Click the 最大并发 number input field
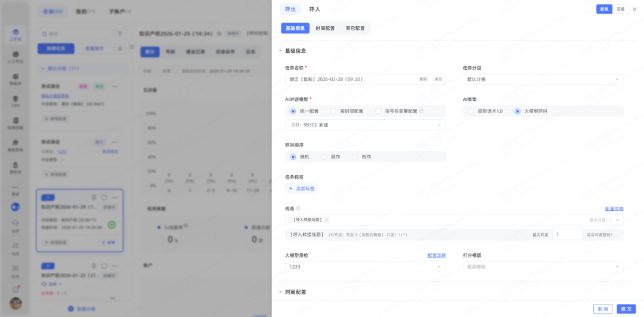The width and height of the screenshot is (644, 317). (567, 235)
